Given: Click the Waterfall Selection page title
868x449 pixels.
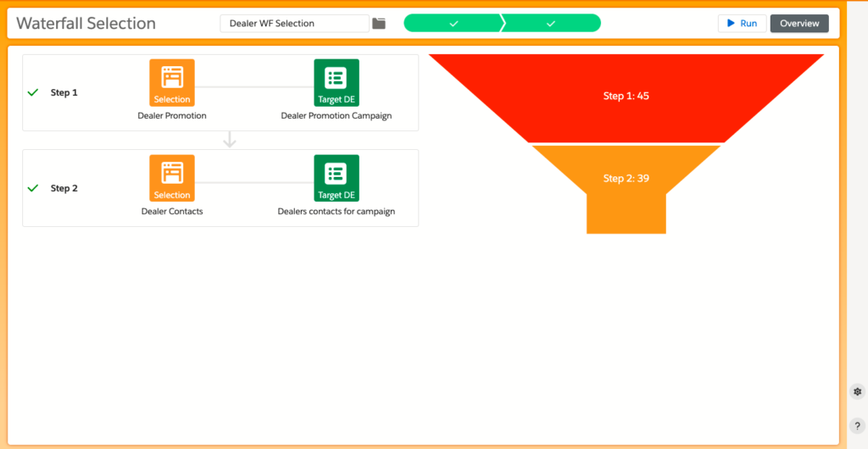Looking at the screenshot, I should (86, 24).
